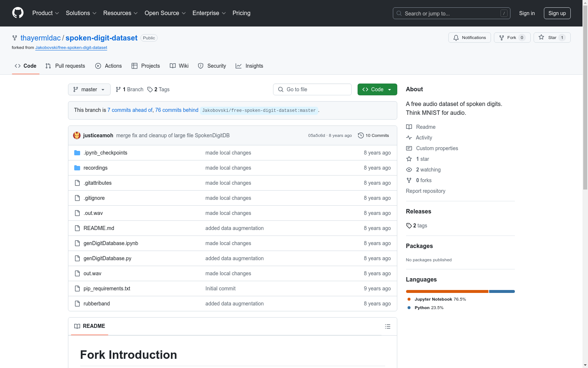Click the Initial commit message
588x368 pixels.
point(220,289)
